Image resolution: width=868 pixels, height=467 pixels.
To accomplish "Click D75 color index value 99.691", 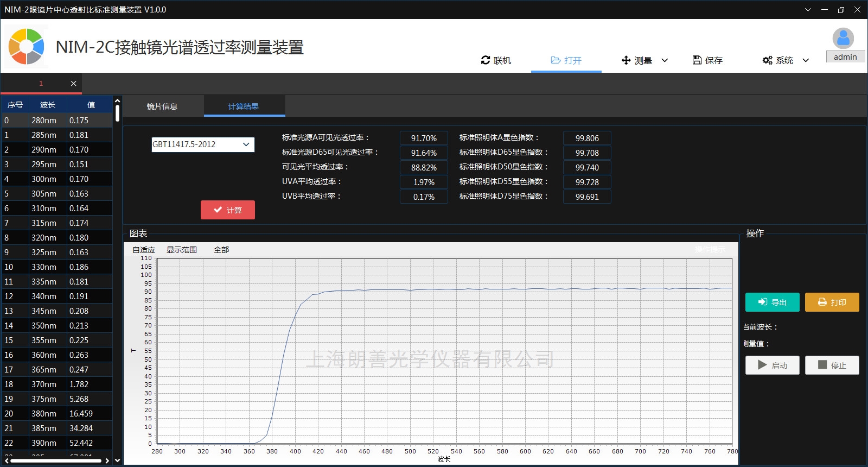I will tap(587, 197).
